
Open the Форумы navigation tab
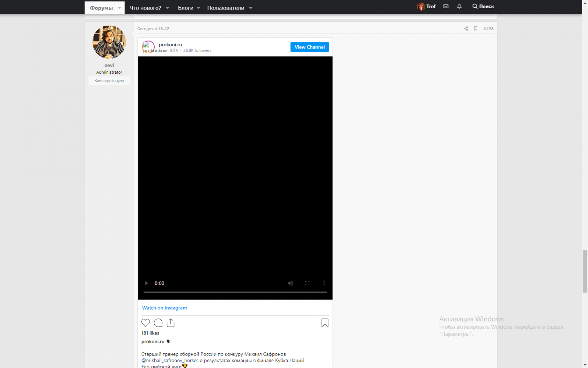(x=101, y=8)
